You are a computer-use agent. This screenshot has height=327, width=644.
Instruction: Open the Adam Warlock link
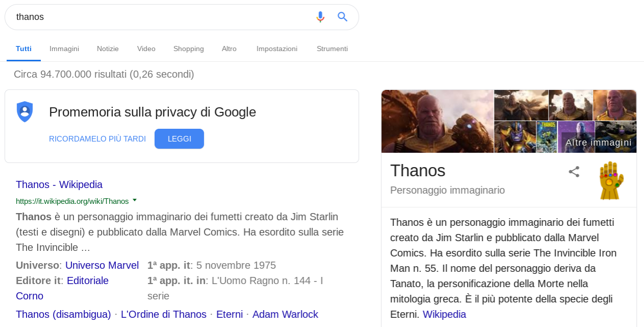(x=285, y=314)
